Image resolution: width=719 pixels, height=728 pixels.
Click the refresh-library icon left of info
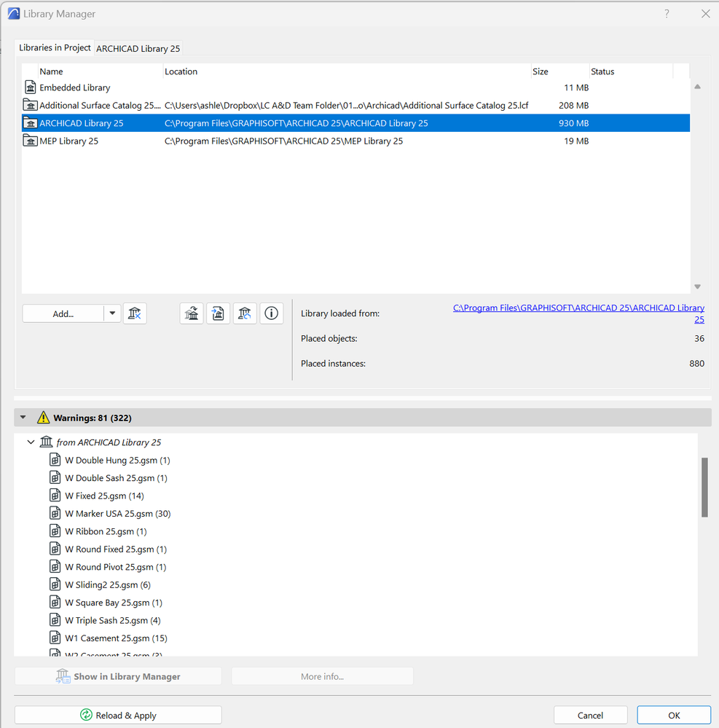245,314
